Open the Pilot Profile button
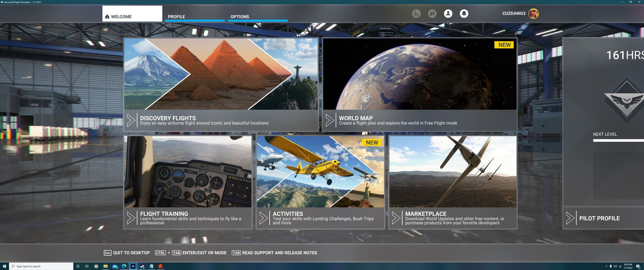Viewport: 644px width, 270px height. [x=603, y=218]
